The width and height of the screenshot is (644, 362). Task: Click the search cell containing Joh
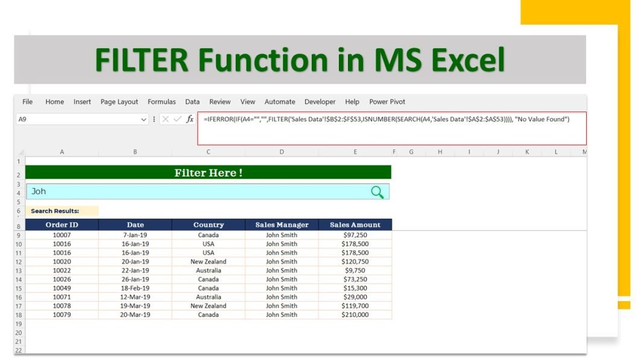[x=208, y=192]
